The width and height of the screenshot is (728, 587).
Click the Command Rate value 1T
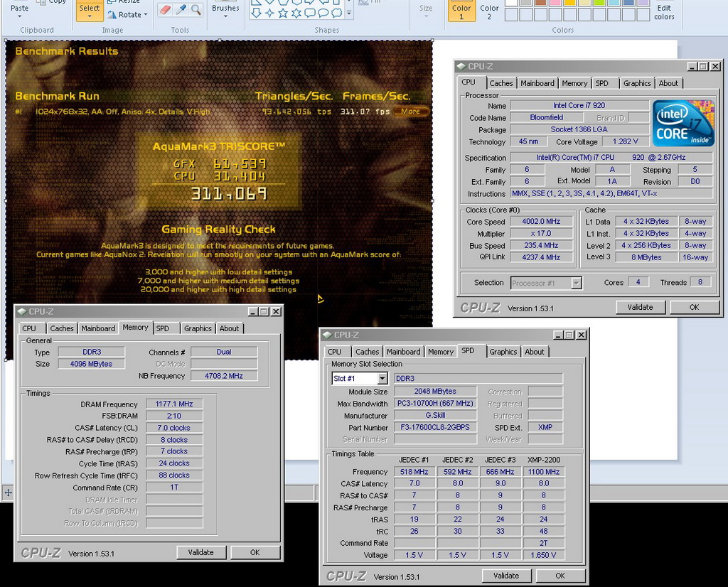[174, 488]
